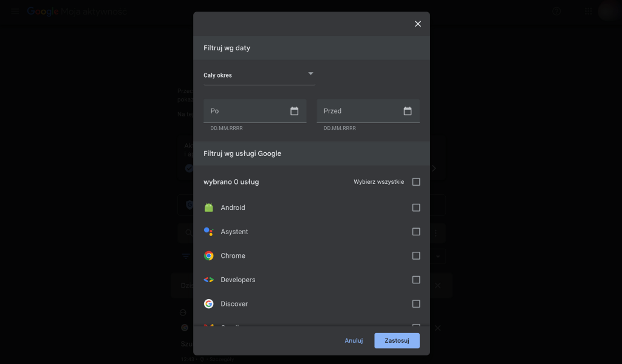Enable the Android checkbox
The image size is (622, 364).
pyautogui.click(x=416, y=207)
